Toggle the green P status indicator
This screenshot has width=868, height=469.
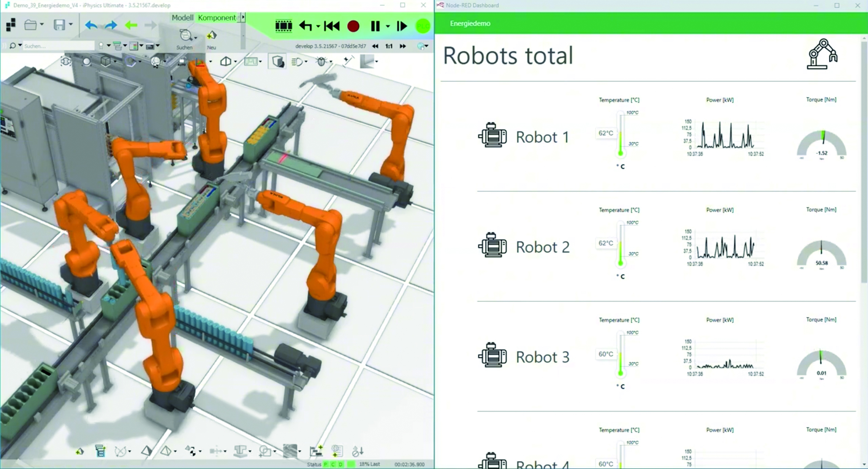325,464
